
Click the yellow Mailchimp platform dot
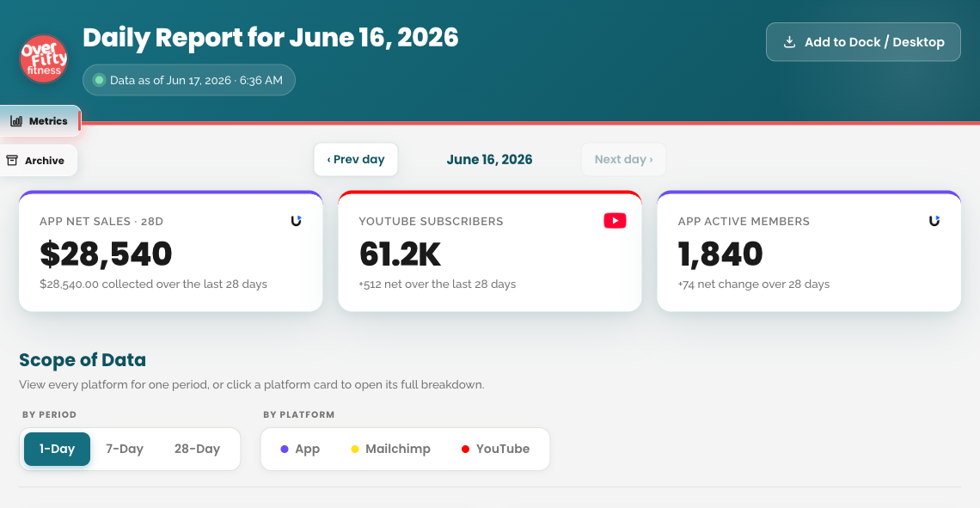click(355, 450)
